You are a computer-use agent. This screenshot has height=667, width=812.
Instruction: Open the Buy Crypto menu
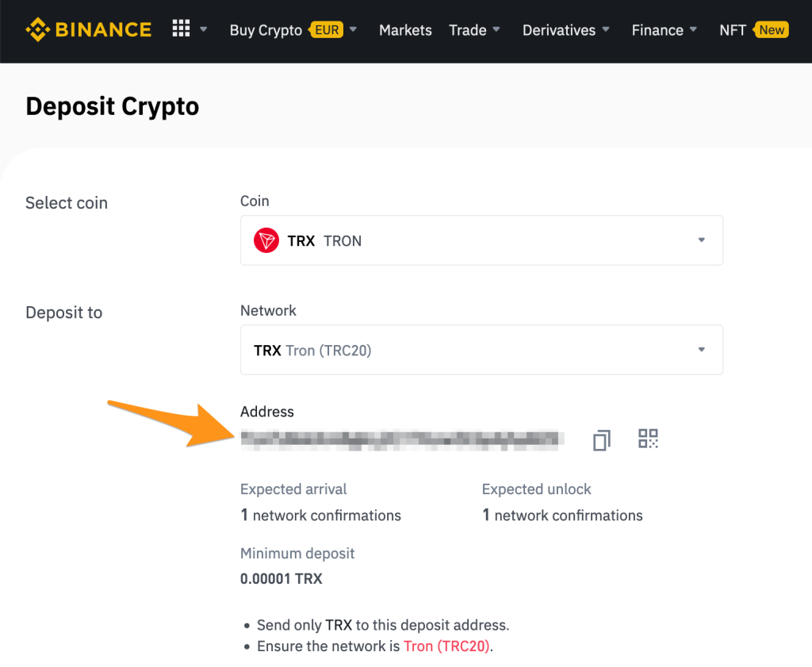(266, 30)
